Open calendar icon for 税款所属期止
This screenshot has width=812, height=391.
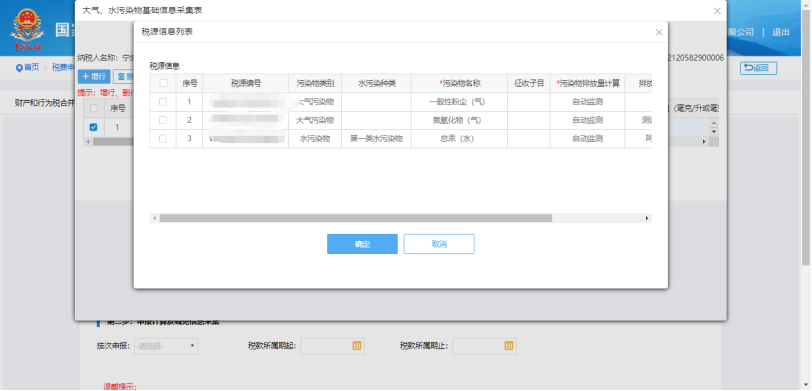coord(509,345)
